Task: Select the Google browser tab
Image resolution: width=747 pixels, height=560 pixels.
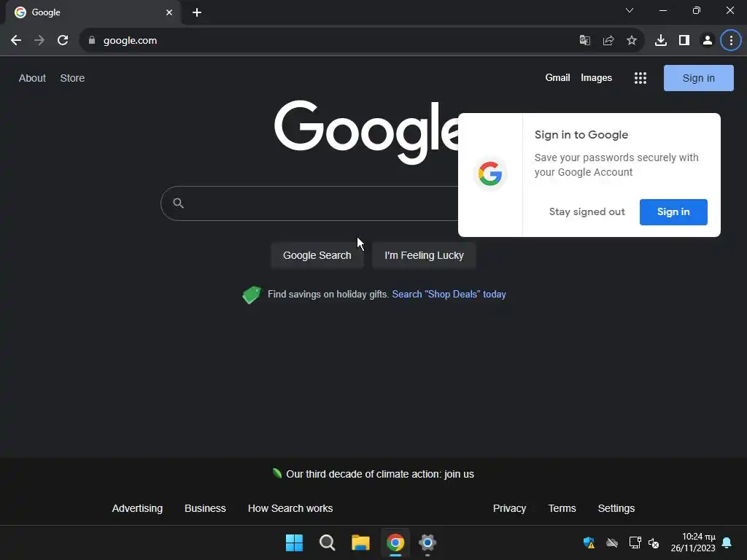Action: tap(93, 12)
